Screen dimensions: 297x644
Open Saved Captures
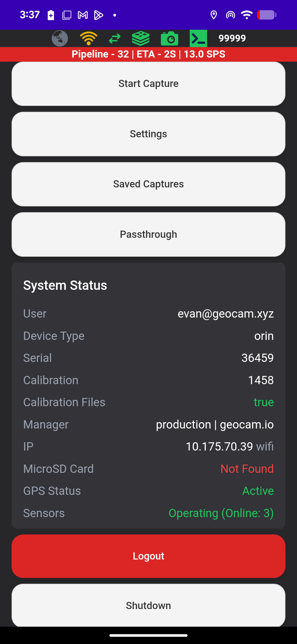pyautogui.click(x=148, y=184)
